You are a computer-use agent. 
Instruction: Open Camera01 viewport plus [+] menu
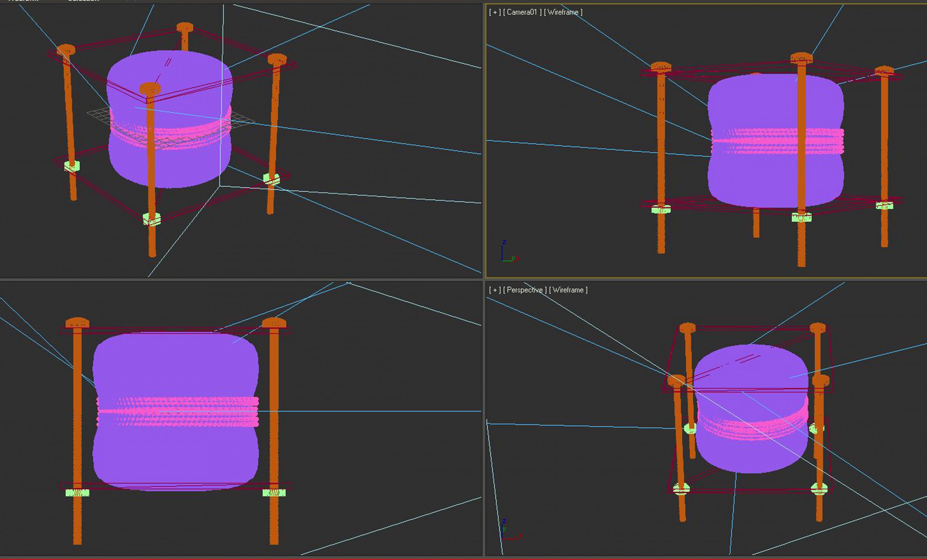(495, 12)
